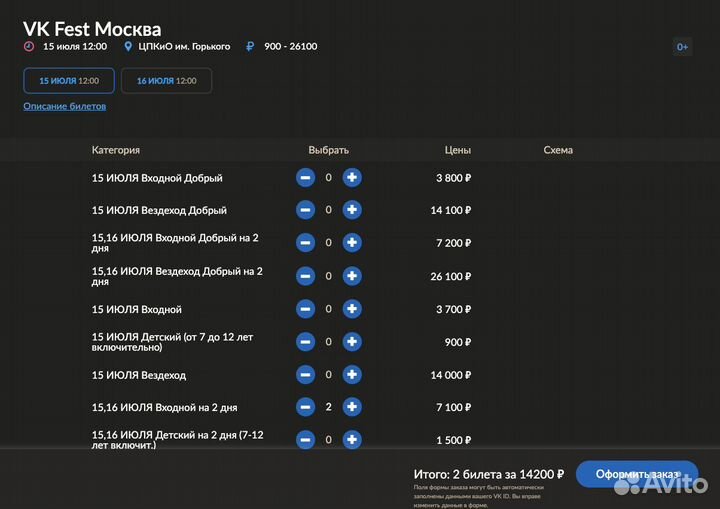Open the Описание билетов link

(x=65, y=106)
